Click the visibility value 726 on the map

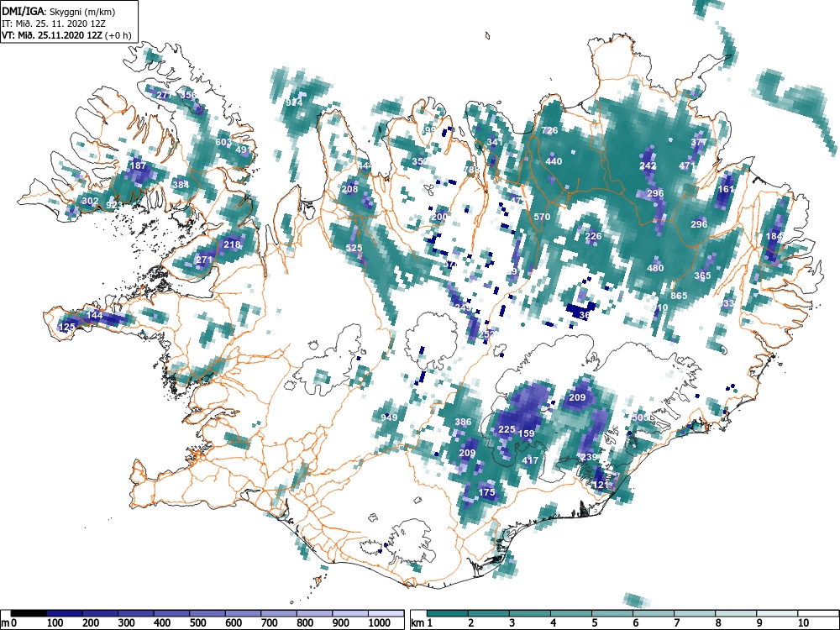pyautogui.click(x=549, y=130)
